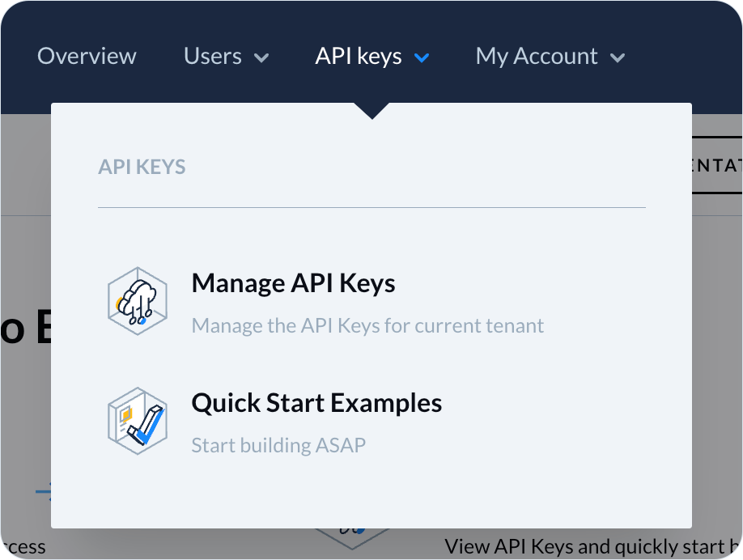Viewport: 743px width, 560px height.
Task: Click the partially hidden bold page heading
Action: coord(24,329)
